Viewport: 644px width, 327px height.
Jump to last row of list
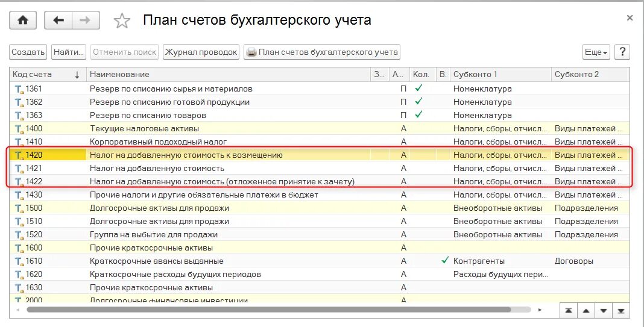click(x=621, y=311)
